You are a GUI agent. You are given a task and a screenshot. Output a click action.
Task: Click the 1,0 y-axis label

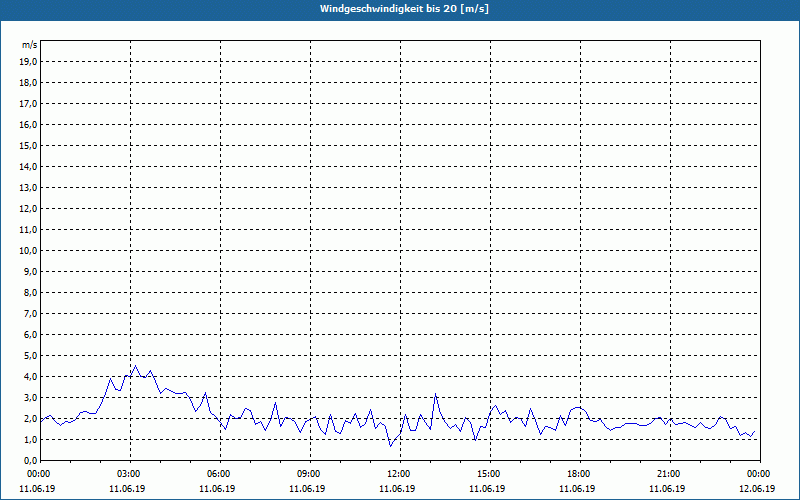30,439
